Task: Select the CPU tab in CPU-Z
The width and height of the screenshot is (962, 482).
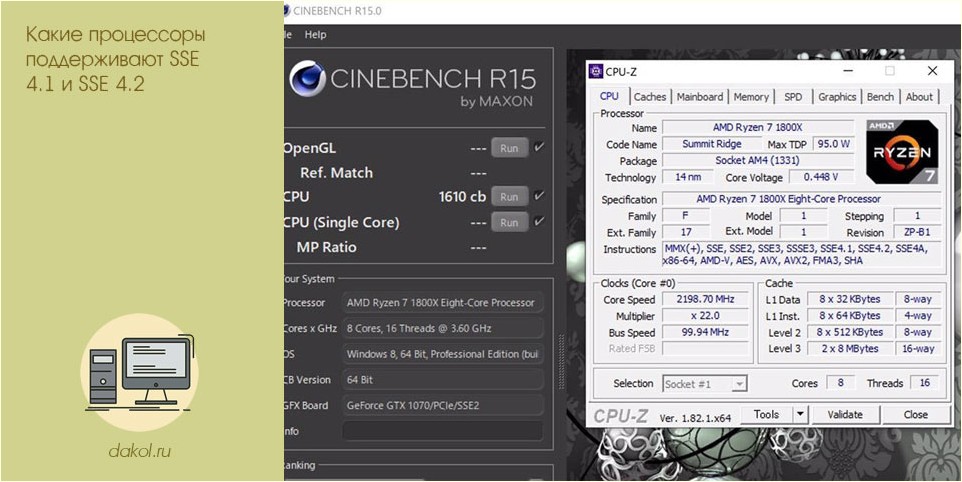Action: coord(609,96)
